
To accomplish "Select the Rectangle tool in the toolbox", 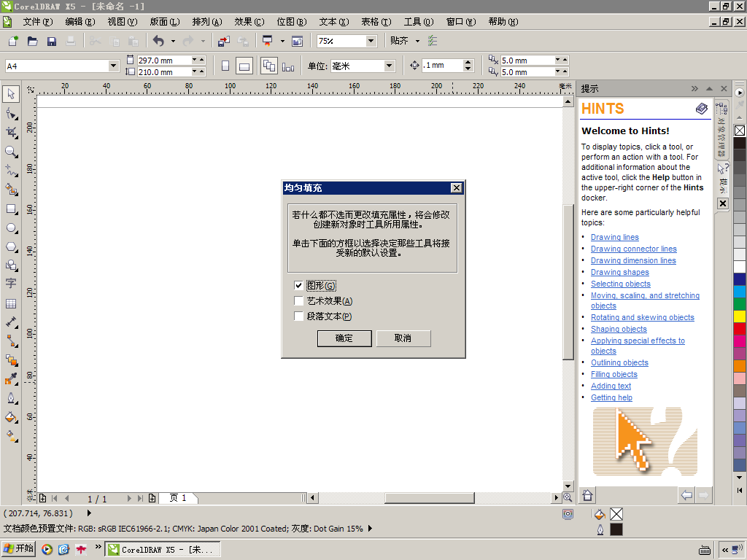I will (11, 209).
